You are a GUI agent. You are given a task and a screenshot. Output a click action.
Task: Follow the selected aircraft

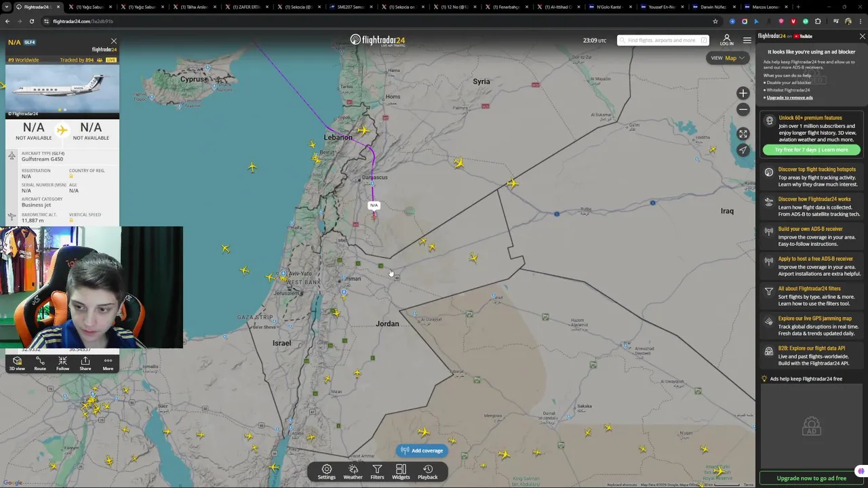[62, 363]
